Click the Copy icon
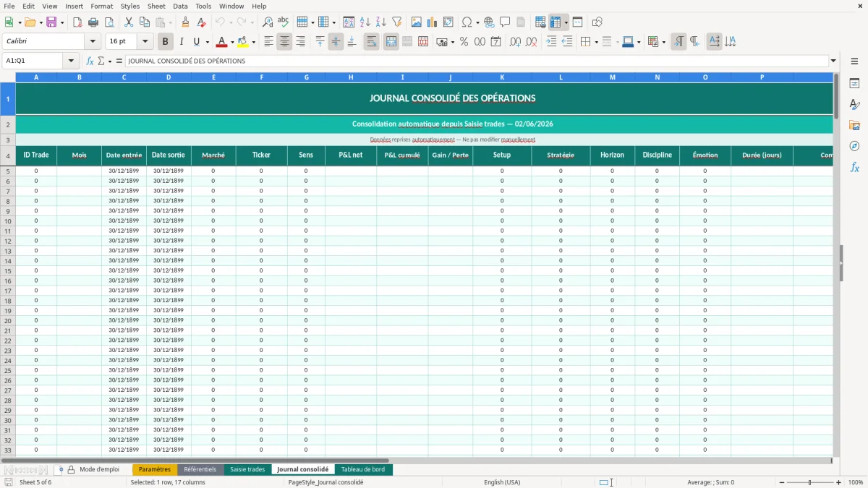 pyautogui.click(x=145, y=22)
